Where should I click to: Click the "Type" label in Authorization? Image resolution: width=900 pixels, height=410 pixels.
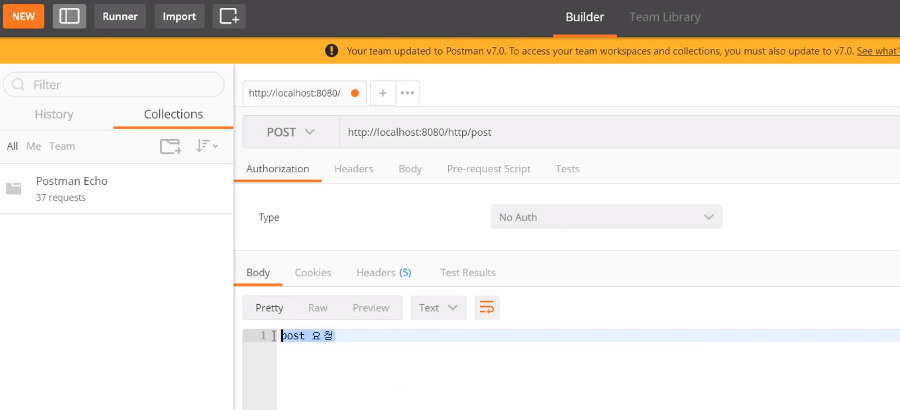click(x=269, y=218)
